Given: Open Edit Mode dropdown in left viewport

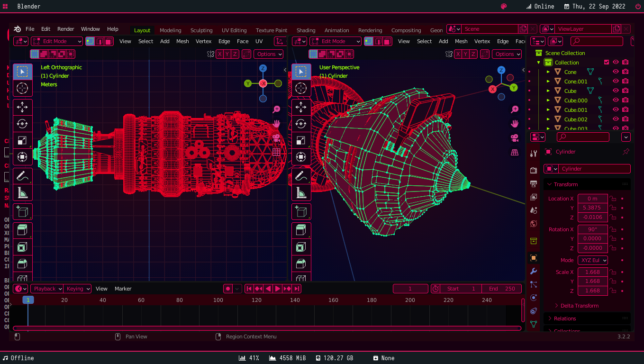Looking at the screenshot, I should pyautogui.click(x=57, y=41).
